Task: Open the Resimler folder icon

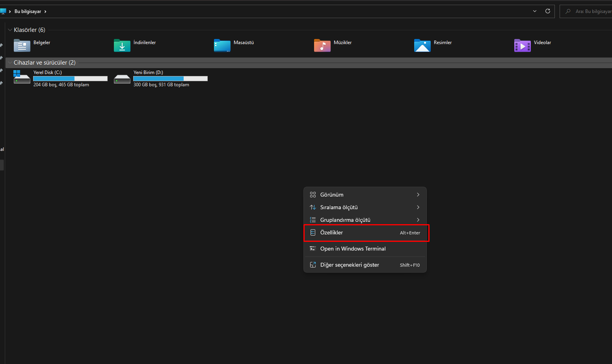Action: click(422, 45)
